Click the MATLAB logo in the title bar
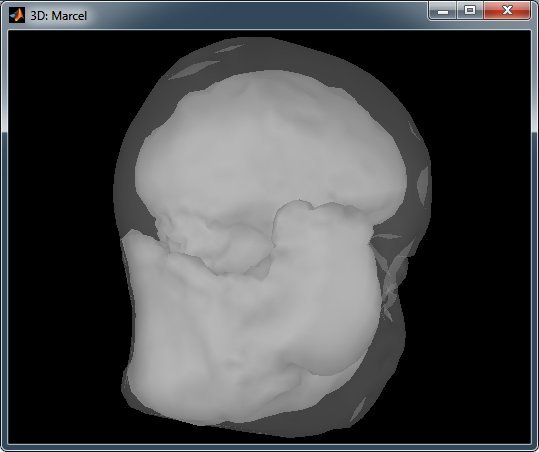The width and height of the screenshot is (539, 452). (17, 15)
